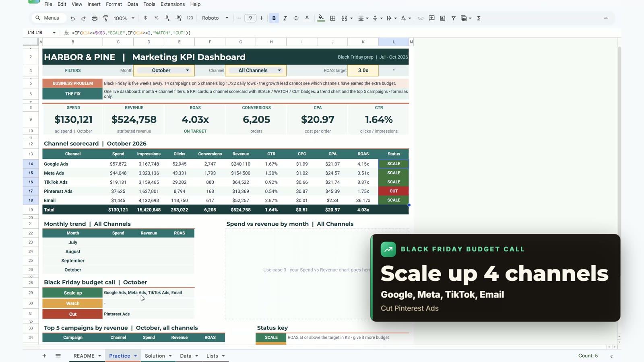Open the Extensions menu
The image size is (644, 362).
[173, 4]
